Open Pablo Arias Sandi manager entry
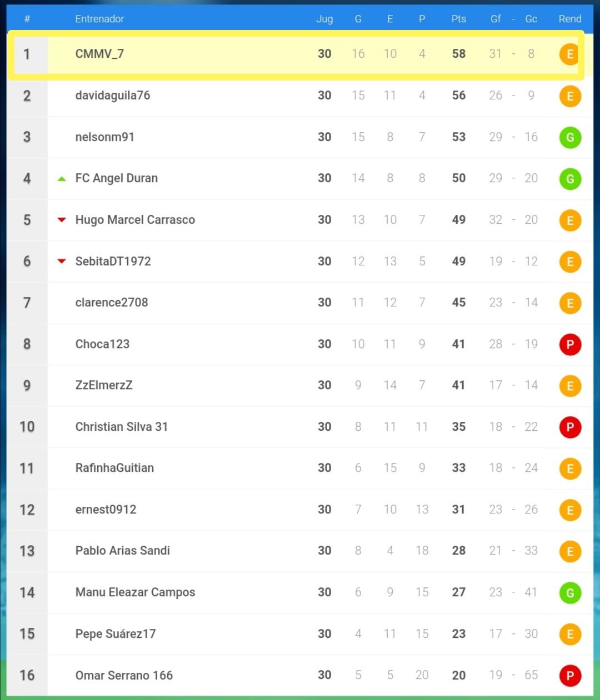Viewport: 600px width, 700px height. pyautogui.click(x=123, y=551)
